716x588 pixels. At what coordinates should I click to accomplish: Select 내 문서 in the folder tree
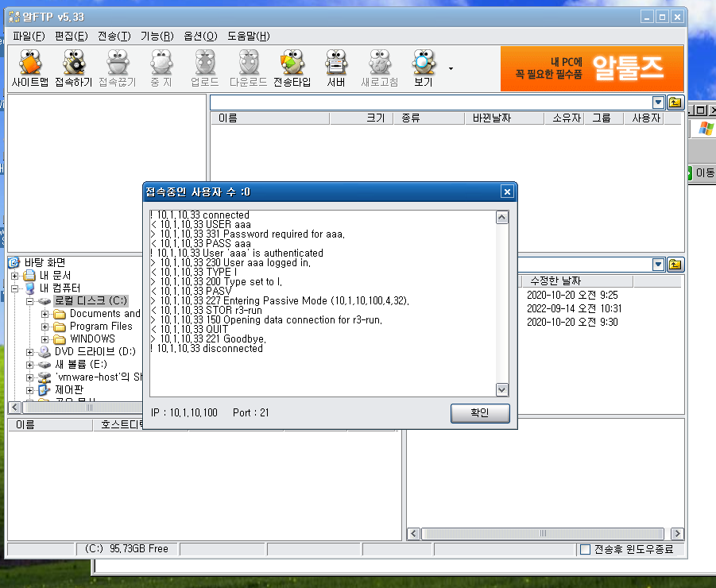click(55, 275)
